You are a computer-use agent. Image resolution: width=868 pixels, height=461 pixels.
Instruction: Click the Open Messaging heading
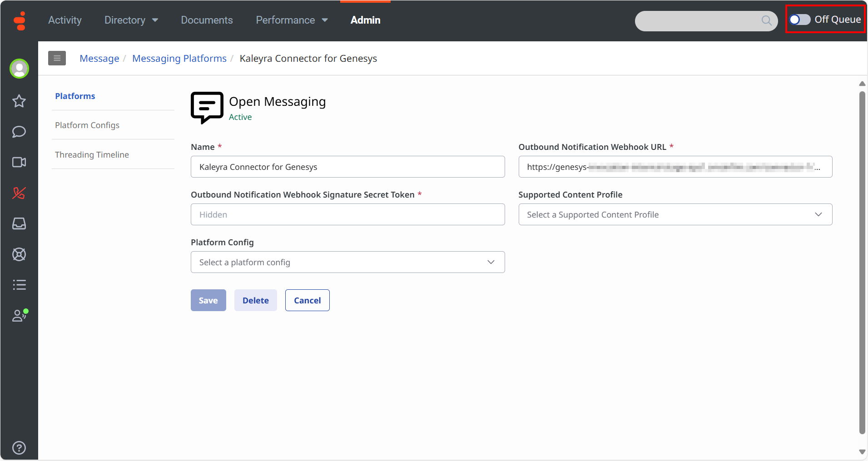tap(278, 102)
